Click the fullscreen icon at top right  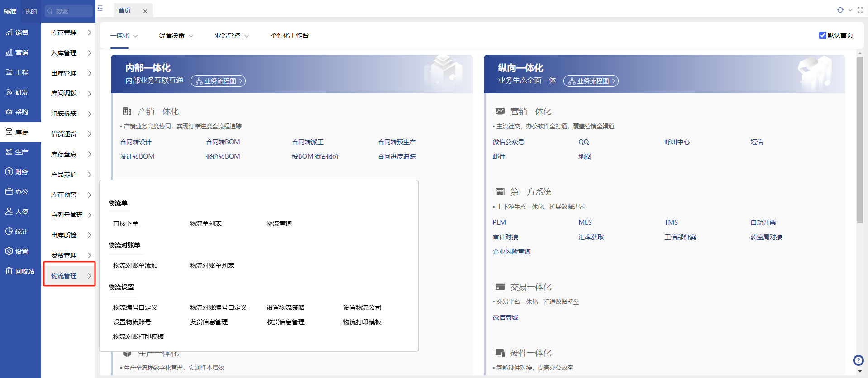[x=860, y=10]
